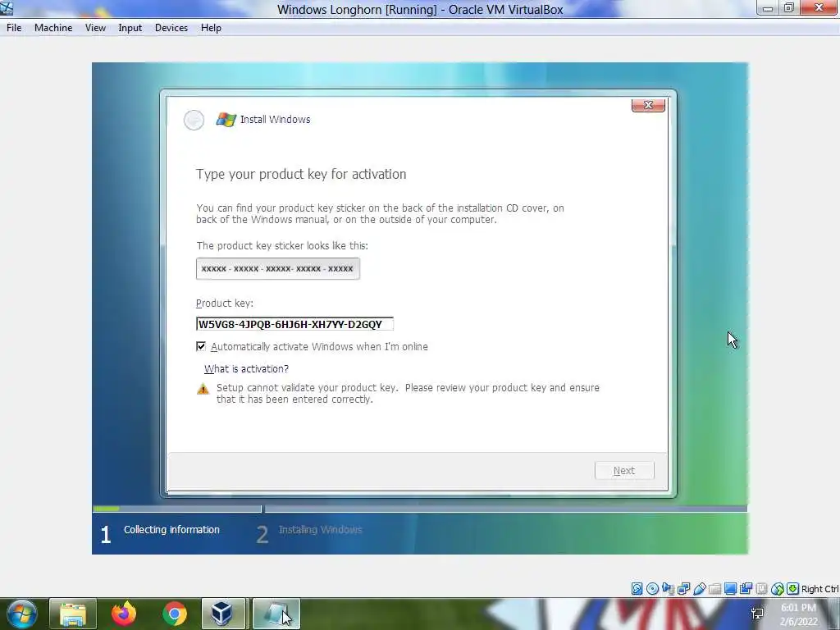Screen dimensions: 840x630
Task: Restore down the VirtualBox window
Action: pyautogui.click(x=789, y=8)
